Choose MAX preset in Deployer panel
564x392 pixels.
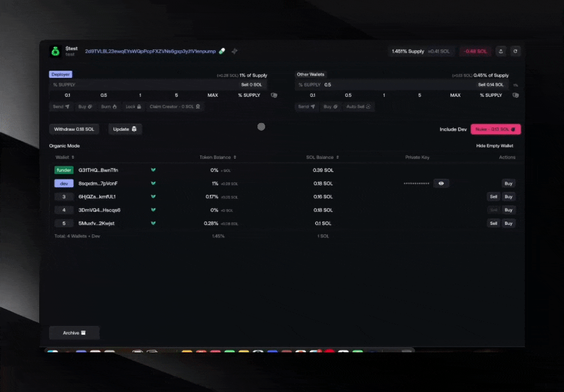[212, 95]
